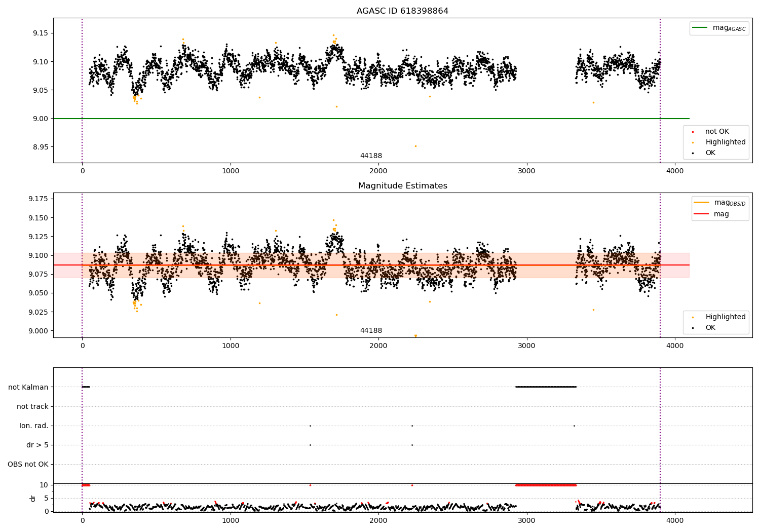Click the 5 tick on the dr axis
The width and height of the screenshot is (760, 532).
(46, 499)
